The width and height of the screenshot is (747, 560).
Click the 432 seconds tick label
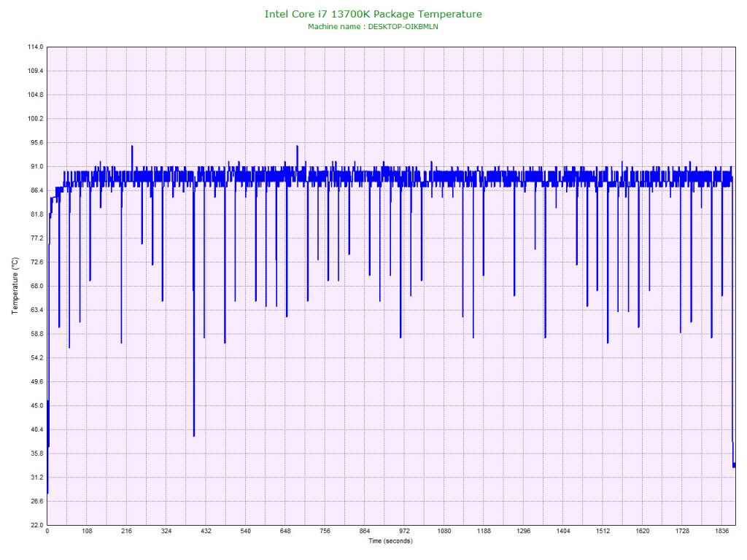(206, 532)
